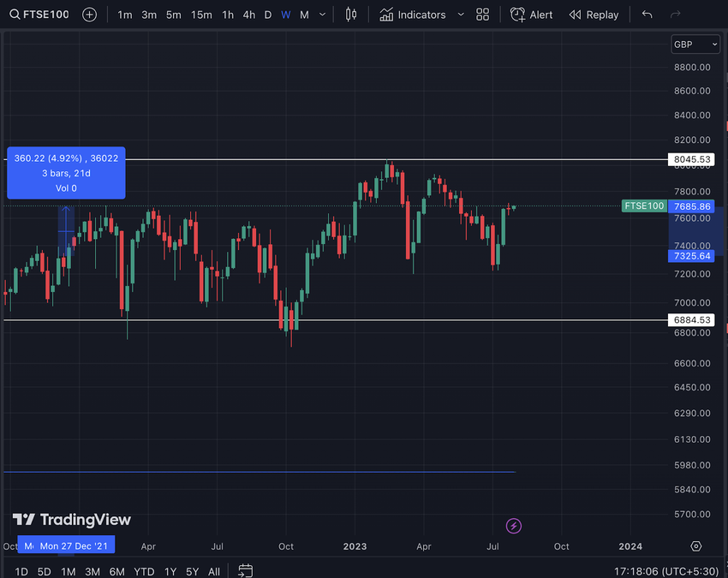Click the FTSE100 price label tag
Image resolution: width=728 pixels, height=578 pixels.
click(644, 206)
